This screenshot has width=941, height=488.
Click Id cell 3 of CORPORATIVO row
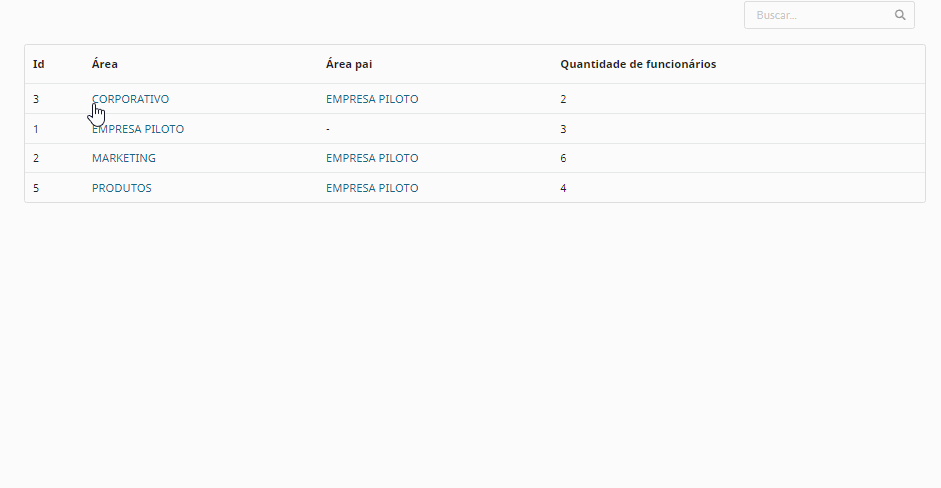[36, 99]
